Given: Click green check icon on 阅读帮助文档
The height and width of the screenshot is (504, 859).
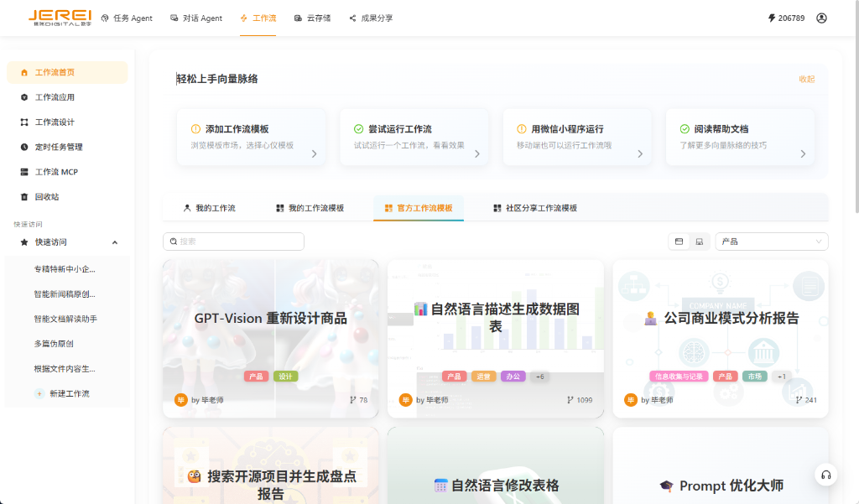Looking at the screenshot, I should pyautogui.click(x=685, y=129).
